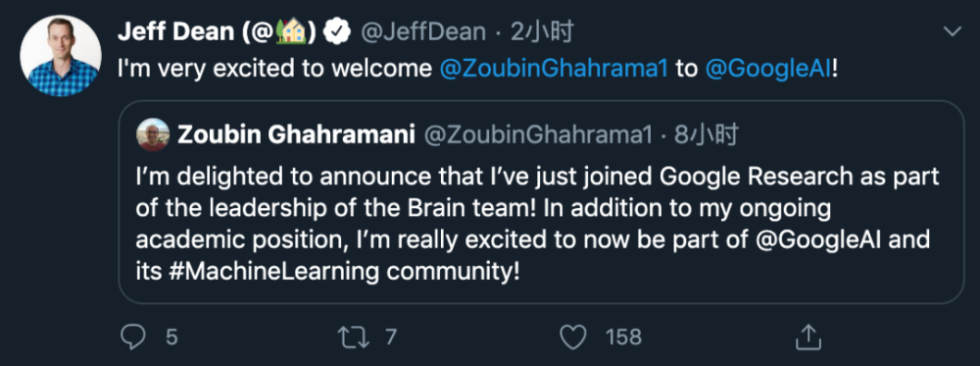Follow the @ZoubinGhahrama1 mention in Jeff's tweet

tap(555, 70)
